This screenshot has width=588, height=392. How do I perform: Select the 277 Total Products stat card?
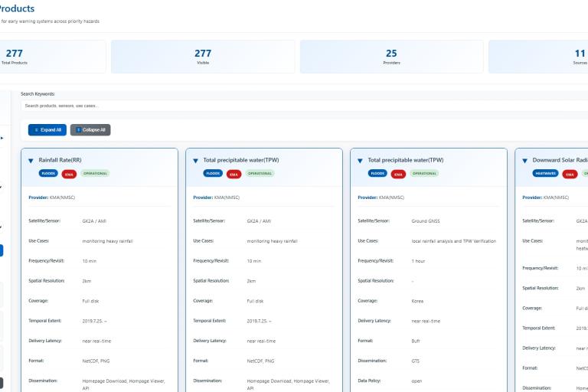click(52, 57)
